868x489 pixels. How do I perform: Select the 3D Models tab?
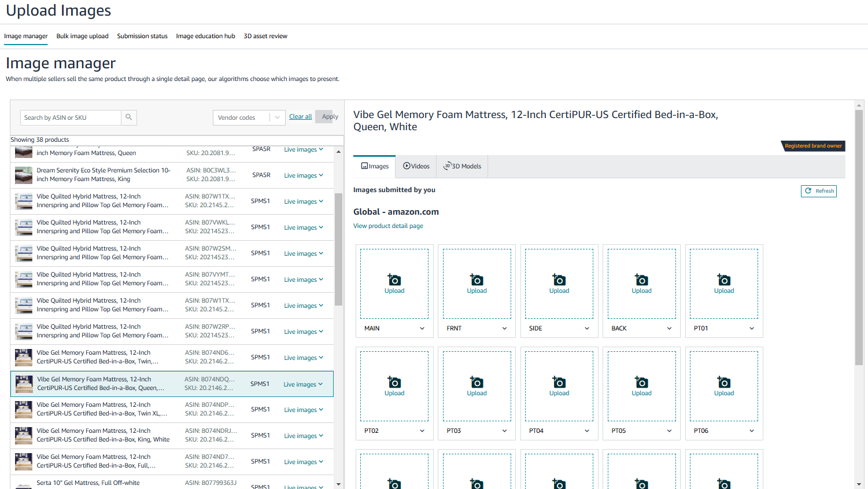click(x=462, y=166)
